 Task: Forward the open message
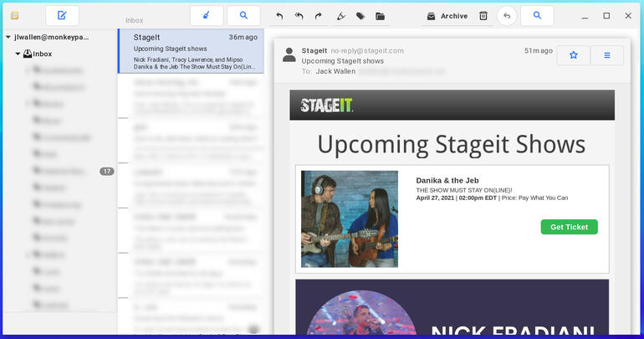(319, 16)
